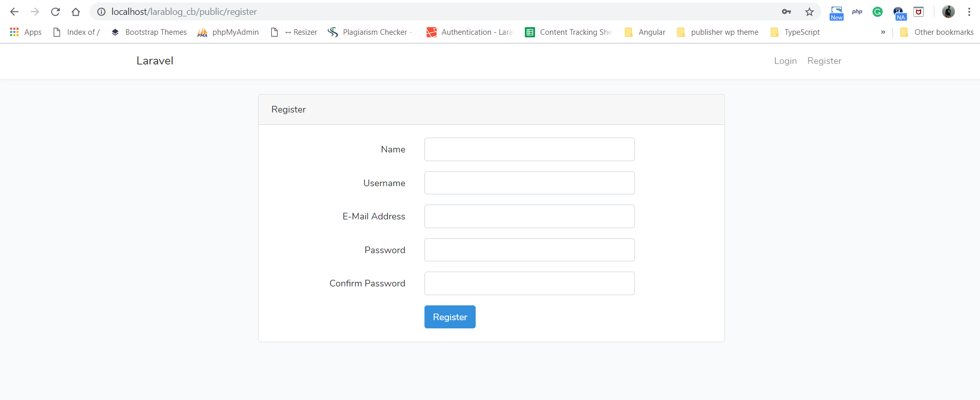Open the Chrome three-dot menu
Image resolution: width=980 pixels, height=400 pixels.
(x=969, y=11)
